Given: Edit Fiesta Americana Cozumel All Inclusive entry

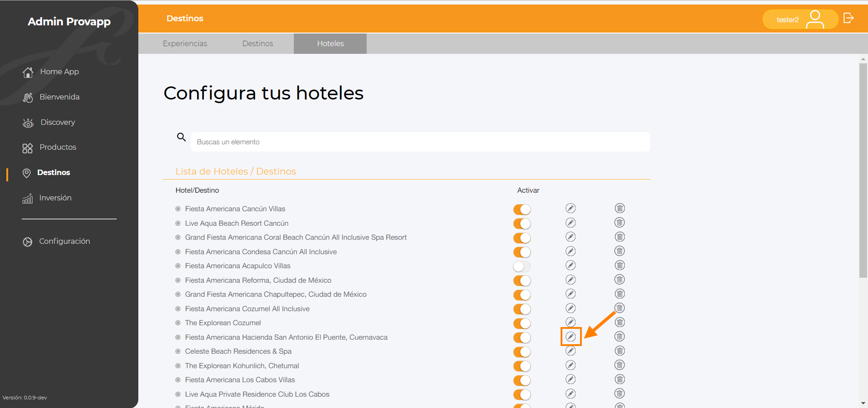Looking at the screenshot, I should coord(571,308).
